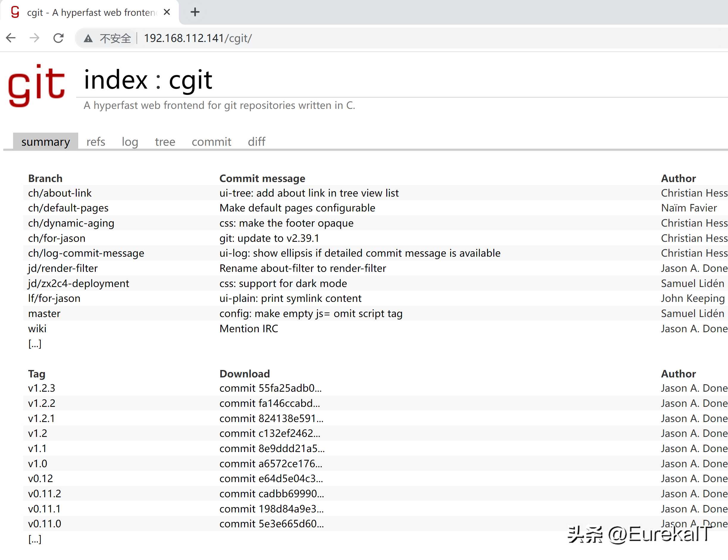Click author 'Naïm Favier'
This screenshot has height=560, width=728.
pos(689,208)
